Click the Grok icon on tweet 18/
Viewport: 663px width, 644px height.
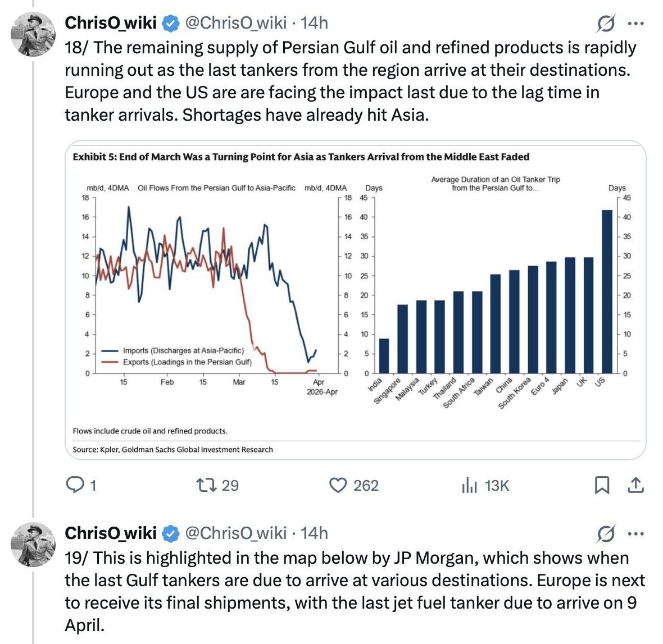tap(606, 24)
